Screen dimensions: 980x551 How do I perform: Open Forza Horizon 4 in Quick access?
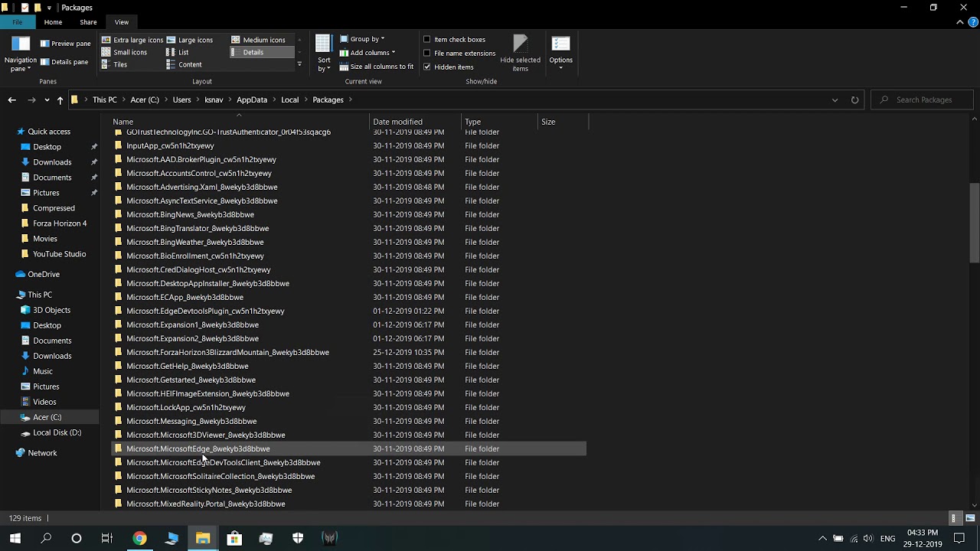tap(60, 223)
